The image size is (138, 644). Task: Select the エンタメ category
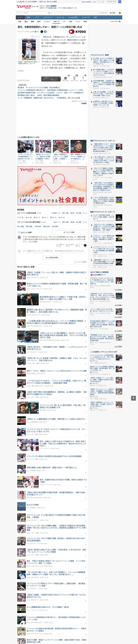click(47, 21)
